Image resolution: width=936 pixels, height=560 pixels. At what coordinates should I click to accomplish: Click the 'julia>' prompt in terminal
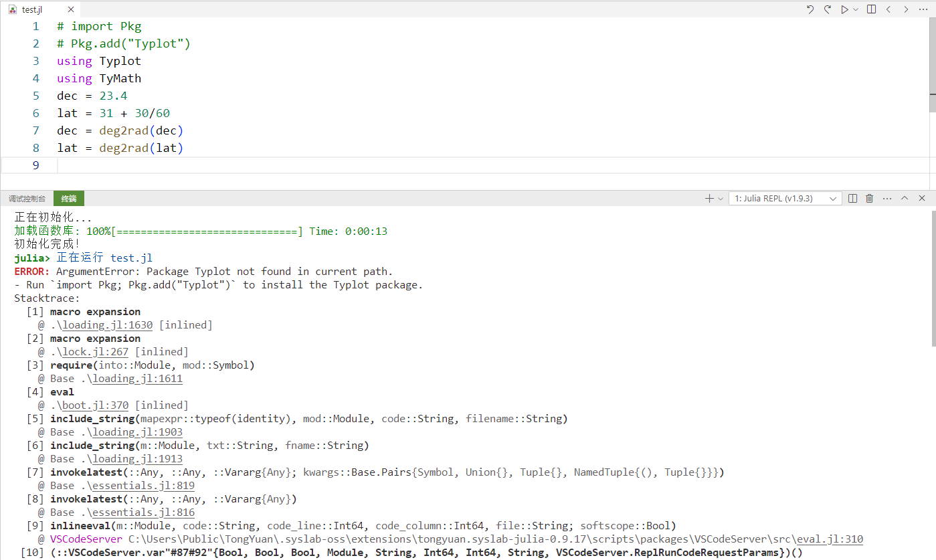[x=32, y=258]
